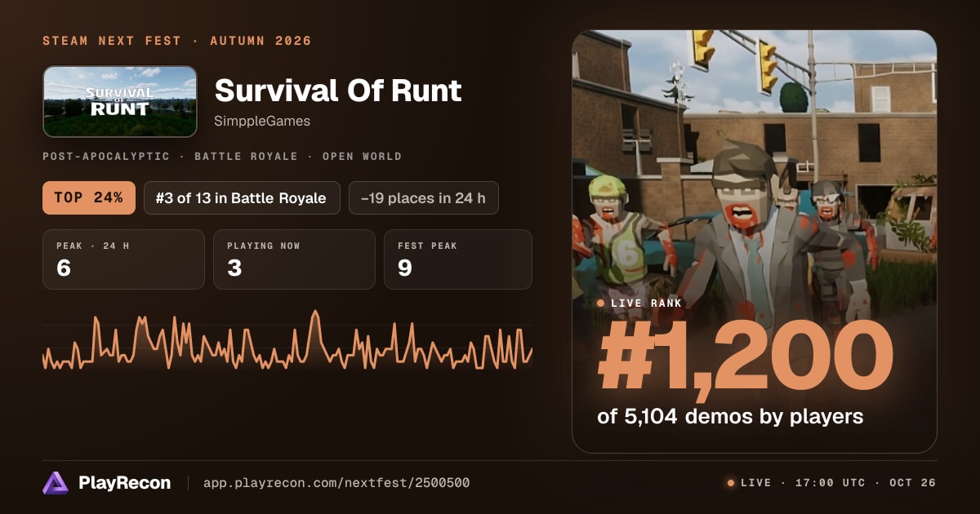
Task: Click the BATTLE ROYALE tag
Action: click(x=246, y=157)
